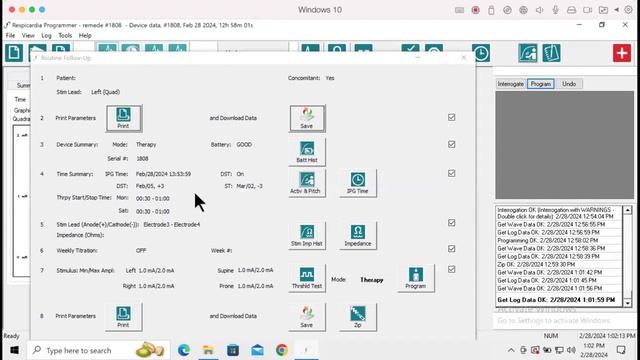This screenshot has width=640, height=360.
Task: Click the Save icon in step 8 row
Action: coord(307,317)
